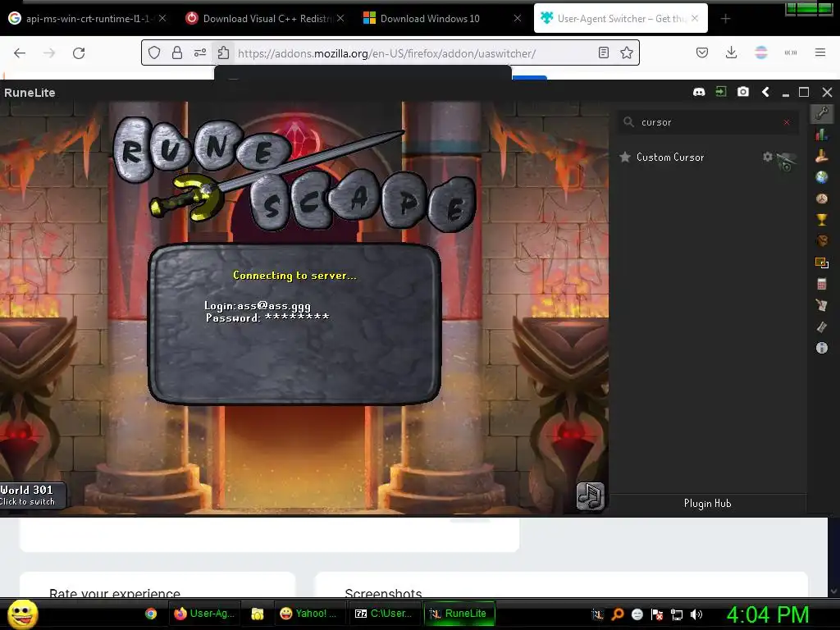Click orange magnifier tray icon
The height and width of the screenshot is (630, 840).
coord(617,614)
